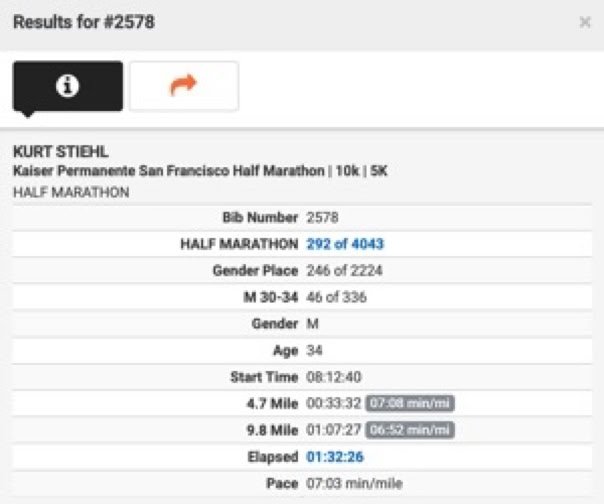
Task: Select the Gender row label
Action: tap(275, 324)
